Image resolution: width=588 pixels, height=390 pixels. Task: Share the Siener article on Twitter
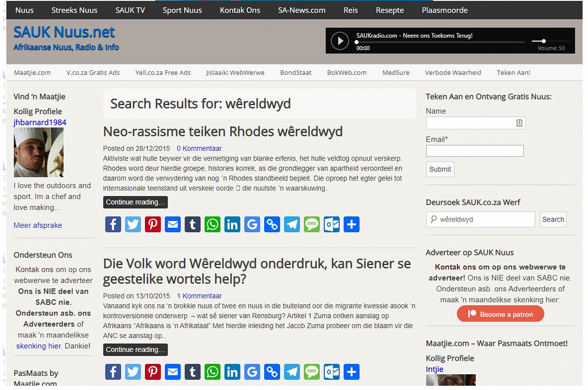(133, 372)
